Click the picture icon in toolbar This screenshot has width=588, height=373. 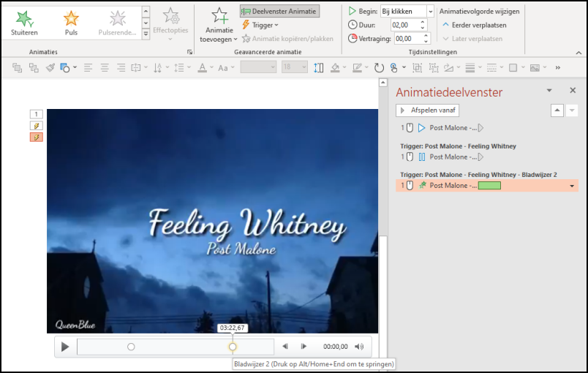pyautogui.click(x=535, y=68)
